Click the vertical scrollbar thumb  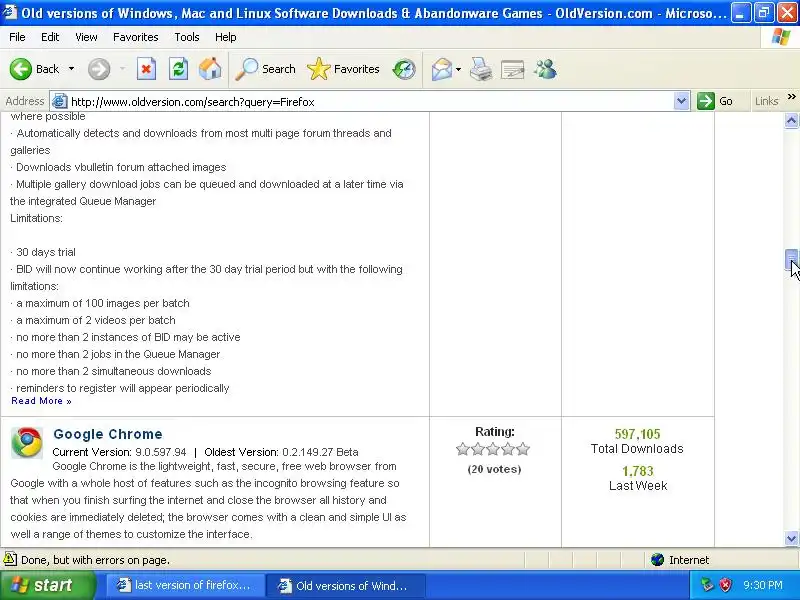[791, 260]
